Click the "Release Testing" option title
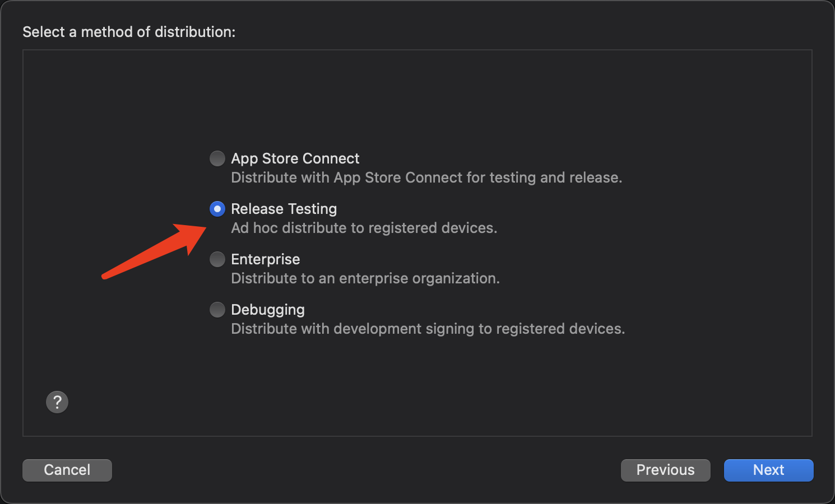The image size is (835, 504). pyautogui.click(x=284, y=209)
